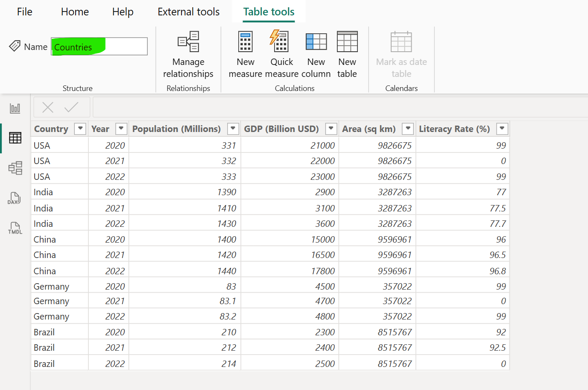
Task: Click the formula commit checkmark button
Action: click(72, 107)
